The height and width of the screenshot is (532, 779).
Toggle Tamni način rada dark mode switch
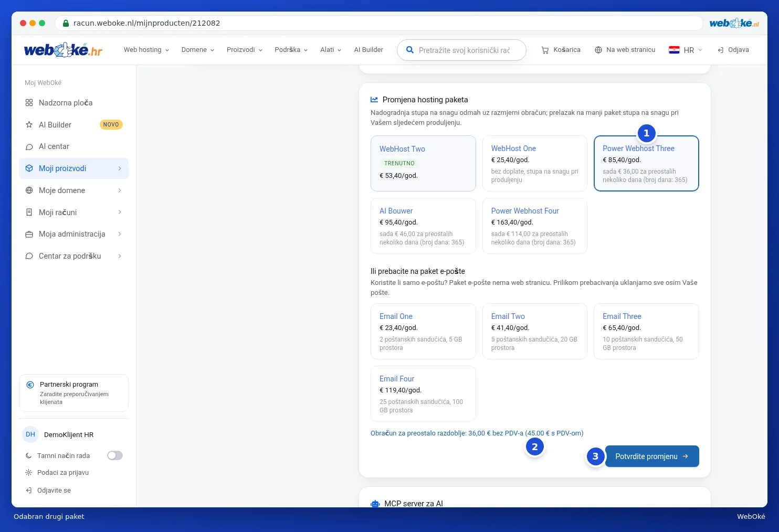pos(115,455)
